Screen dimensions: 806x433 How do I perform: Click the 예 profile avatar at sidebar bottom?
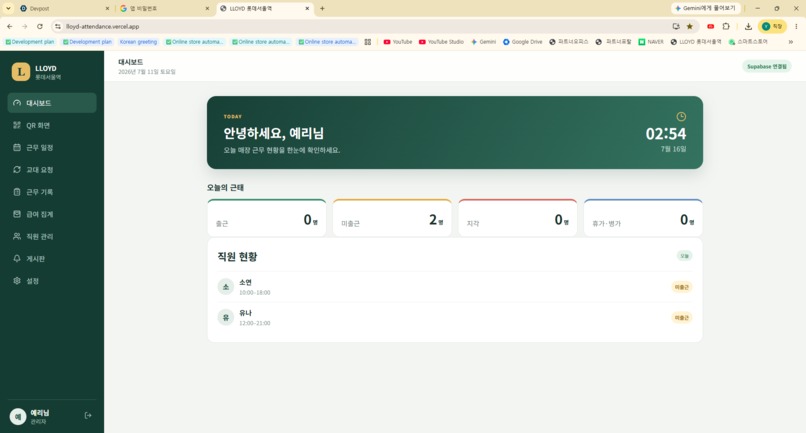click(18, 417)
